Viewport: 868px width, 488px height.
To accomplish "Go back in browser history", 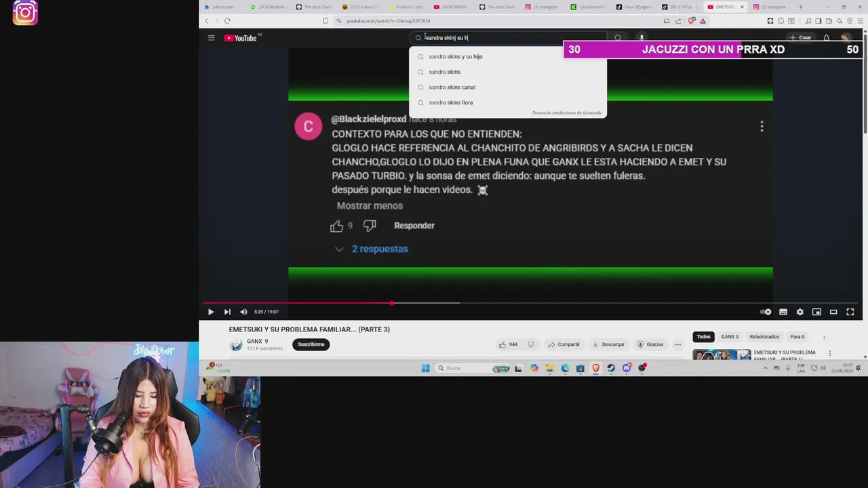I will click(207, 21).
